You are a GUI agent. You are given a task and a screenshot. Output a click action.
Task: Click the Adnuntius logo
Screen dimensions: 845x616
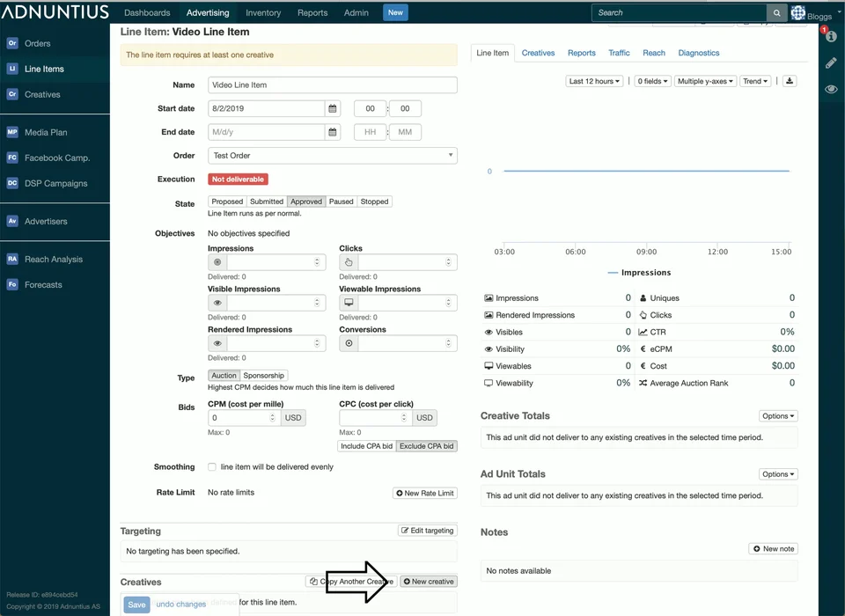pyautogui.click(x=55, y=11)
